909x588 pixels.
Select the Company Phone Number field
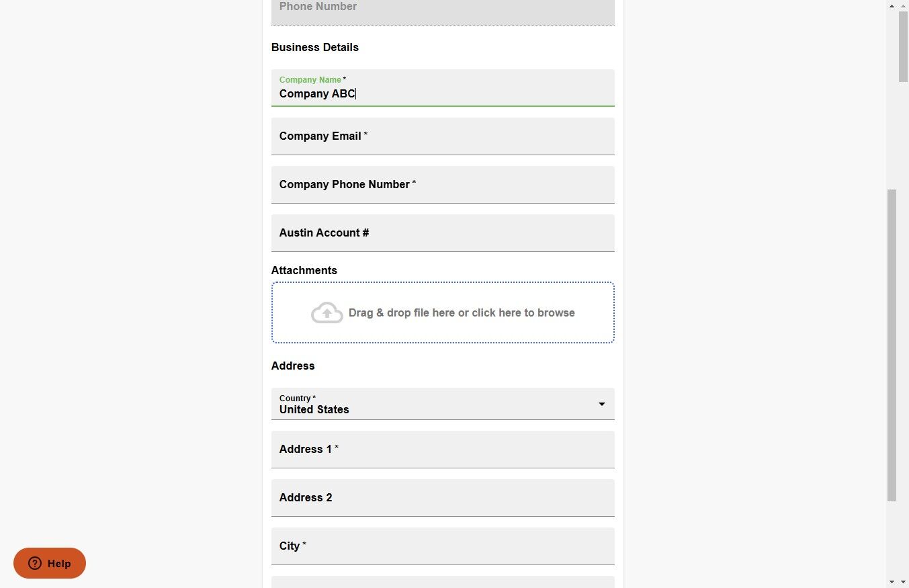443,185
